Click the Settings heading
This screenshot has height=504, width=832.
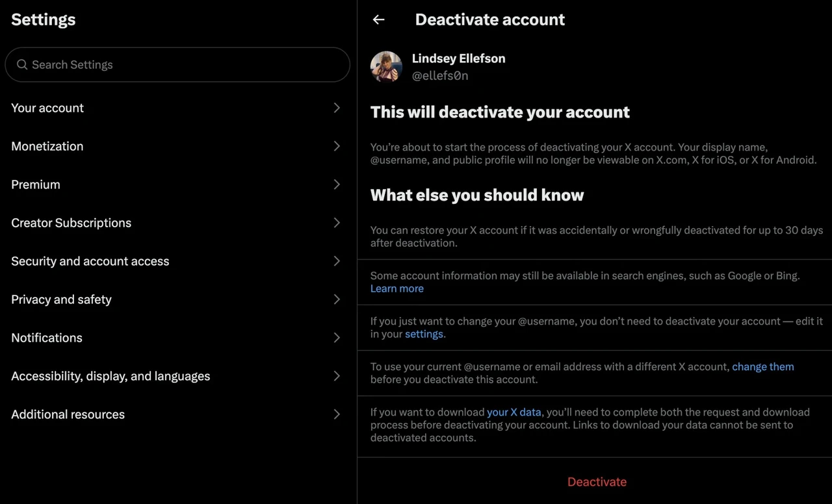click(44, 19)
